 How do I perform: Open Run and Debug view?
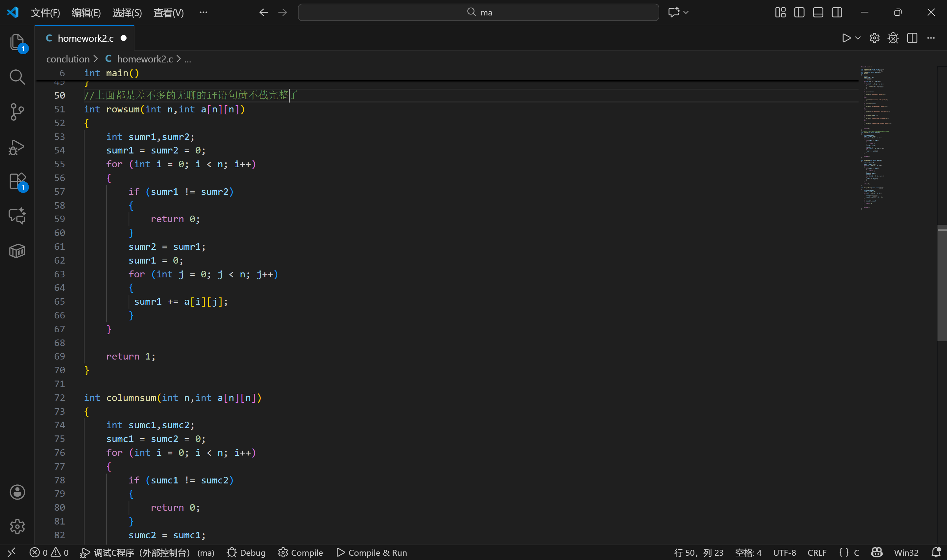17,147
